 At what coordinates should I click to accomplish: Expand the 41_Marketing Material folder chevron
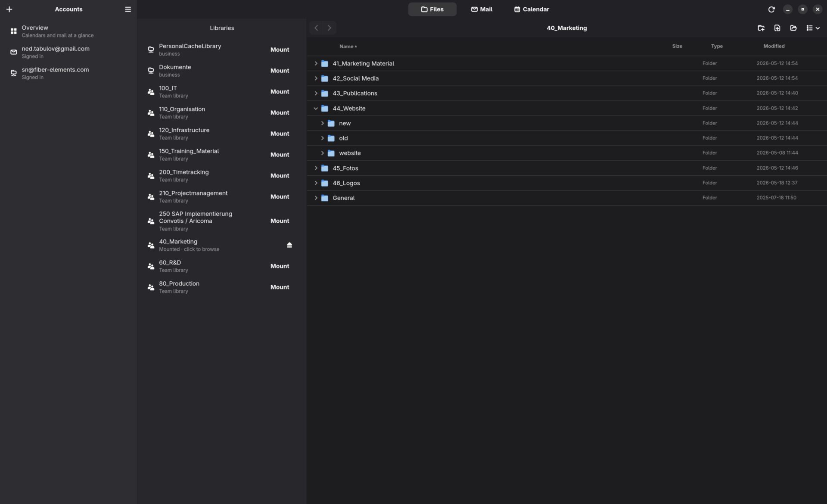(x=316, y=64)
